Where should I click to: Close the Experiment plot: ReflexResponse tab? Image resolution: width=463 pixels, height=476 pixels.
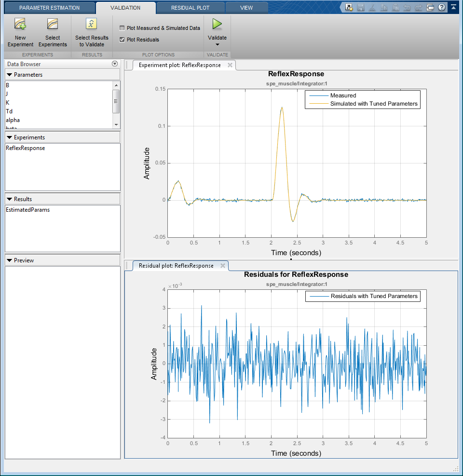(230, 65)
